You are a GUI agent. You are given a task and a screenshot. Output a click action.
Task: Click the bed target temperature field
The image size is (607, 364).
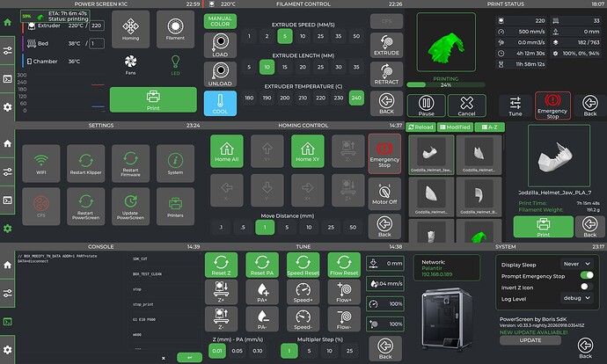[x=97, y=43]
